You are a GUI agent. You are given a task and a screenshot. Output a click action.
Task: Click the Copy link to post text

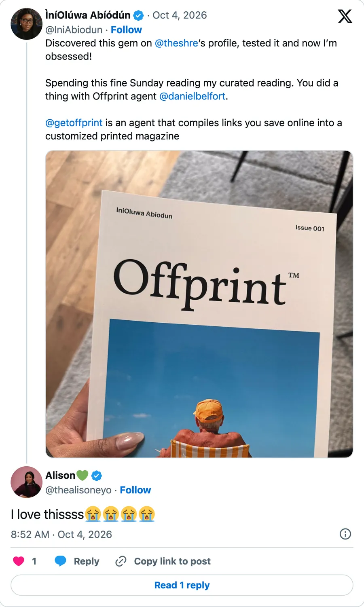coord(172,561)
